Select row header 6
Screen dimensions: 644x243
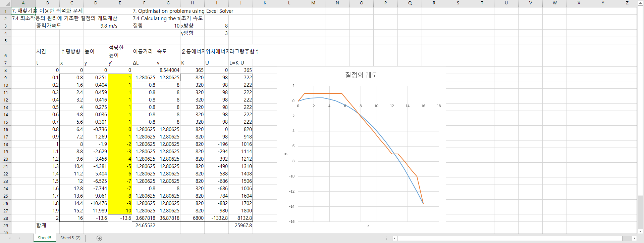5,52
